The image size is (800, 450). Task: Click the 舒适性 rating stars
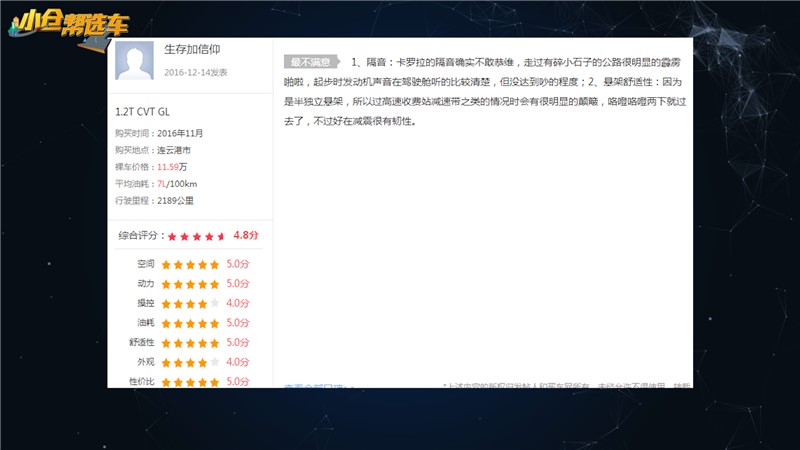point(190,342)
